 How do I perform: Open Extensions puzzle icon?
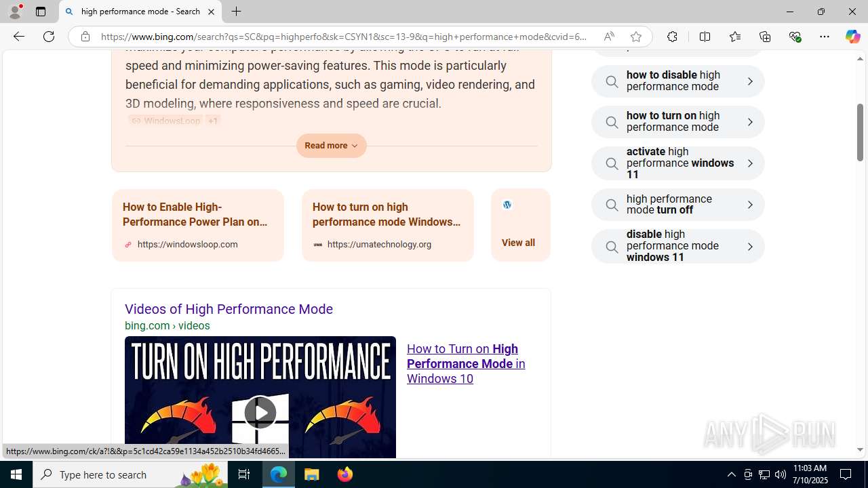tap(672, 37)
